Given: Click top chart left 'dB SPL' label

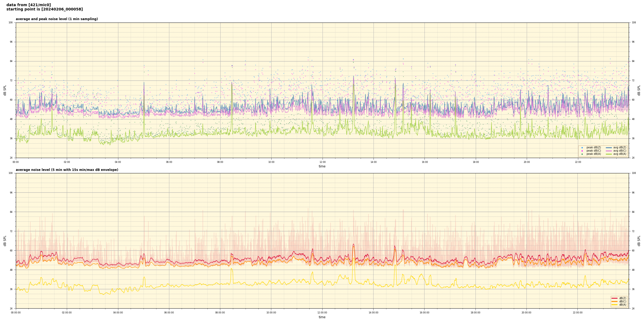Looking at the screenshot, I should coord(5,90).
